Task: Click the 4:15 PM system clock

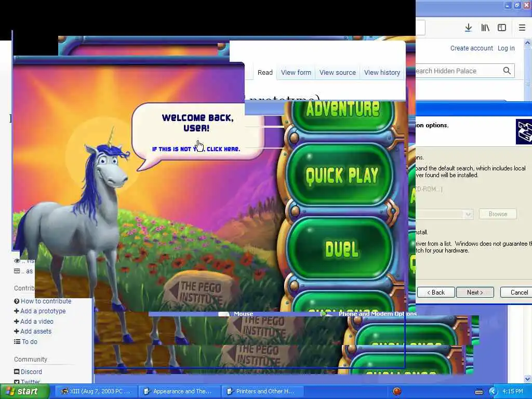Action: [513, 392]
